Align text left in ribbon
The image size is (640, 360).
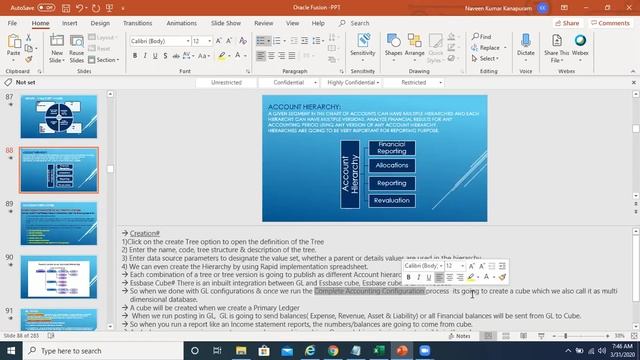click(x=261, y=56)
